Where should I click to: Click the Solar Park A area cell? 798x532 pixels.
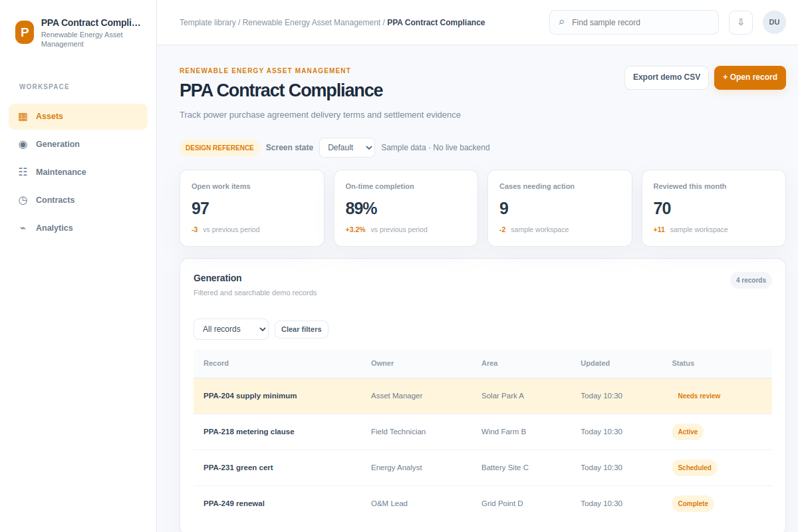[503, 396]
